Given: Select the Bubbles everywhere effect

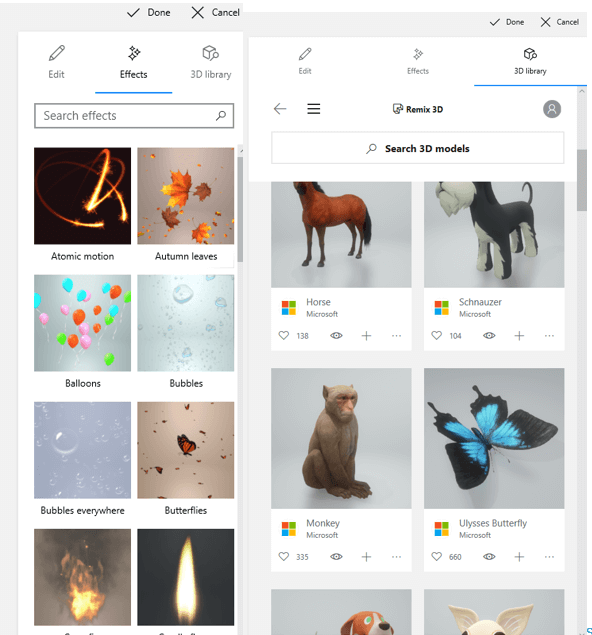Looking at the screenshot, I should pos(83,450).
